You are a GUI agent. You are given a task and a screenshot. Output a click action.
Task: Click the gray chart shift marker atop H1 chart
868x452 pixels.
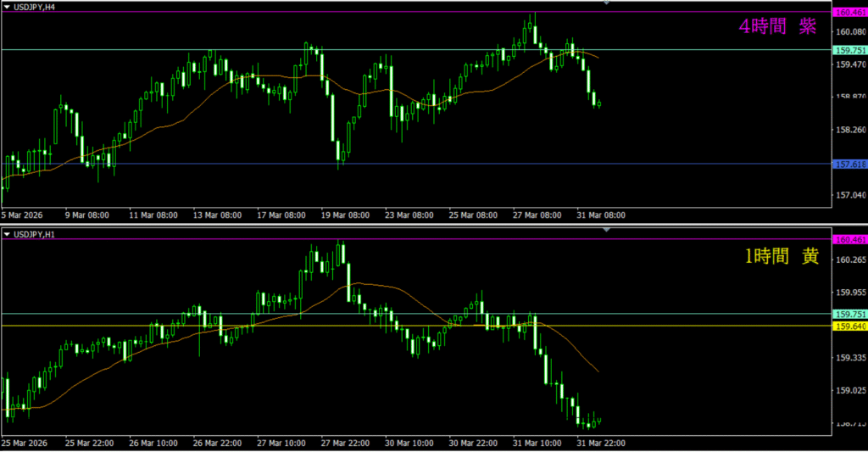pos(606,230)
